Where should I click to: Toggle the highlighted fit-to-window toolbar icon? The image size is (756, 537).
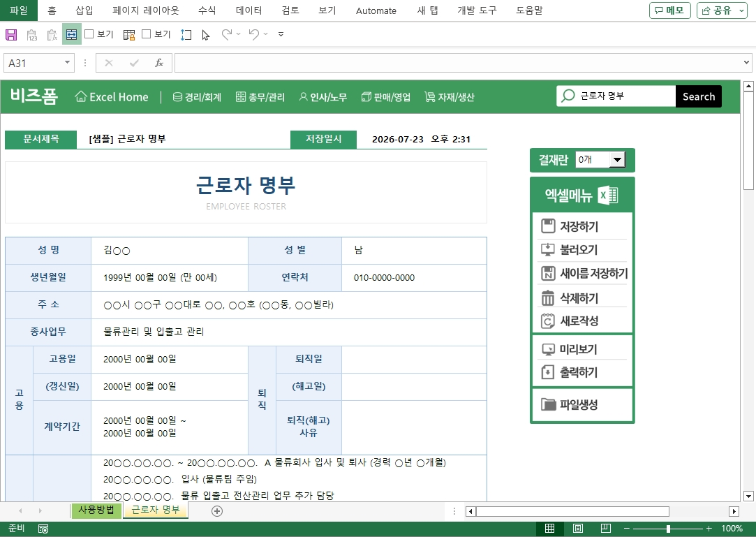pos(71,34)
